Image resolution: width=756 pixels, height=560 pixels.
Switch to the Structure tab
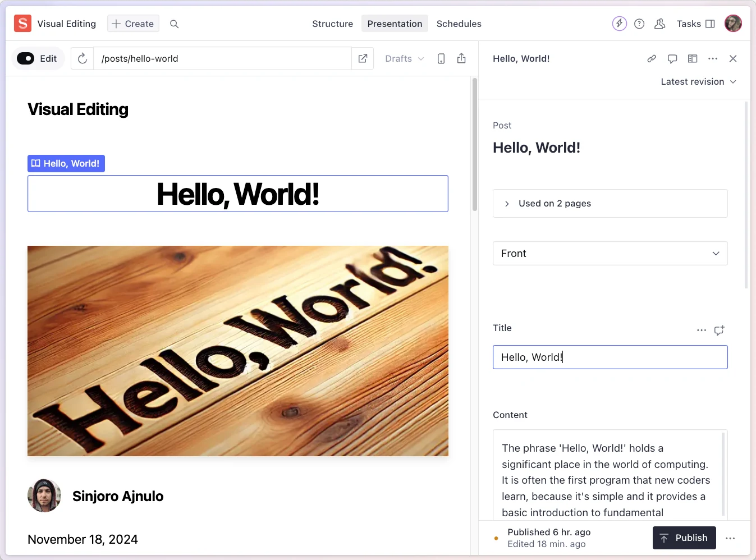click(333, 24)
